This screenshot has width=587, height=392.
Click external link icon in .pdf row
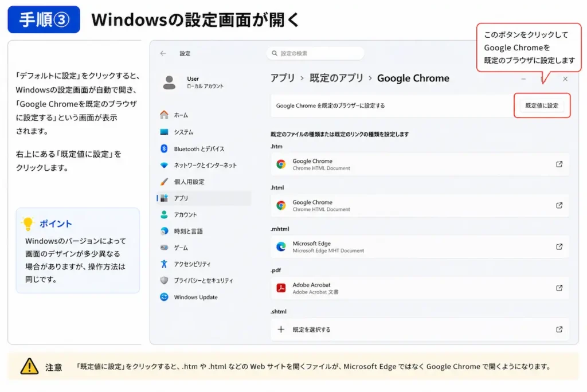click(x=559, y=288)
